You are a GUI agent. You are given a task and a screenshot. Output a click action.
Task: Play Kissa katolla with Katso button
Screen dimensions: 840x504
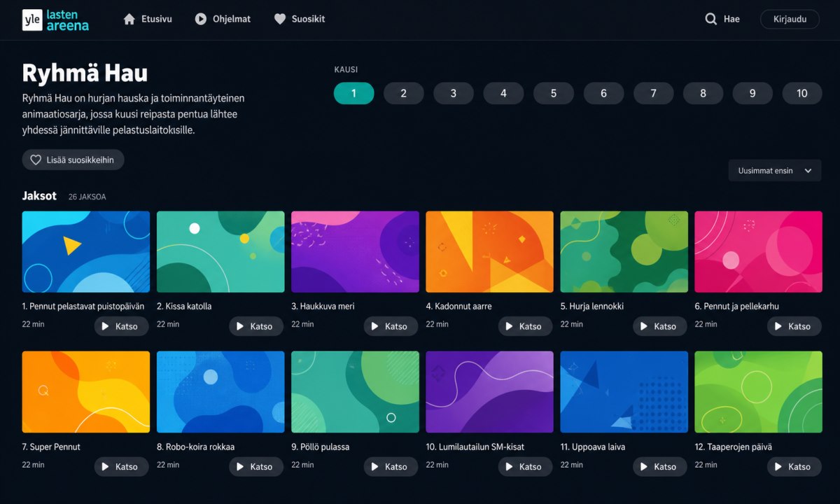[x=256, y=326]
